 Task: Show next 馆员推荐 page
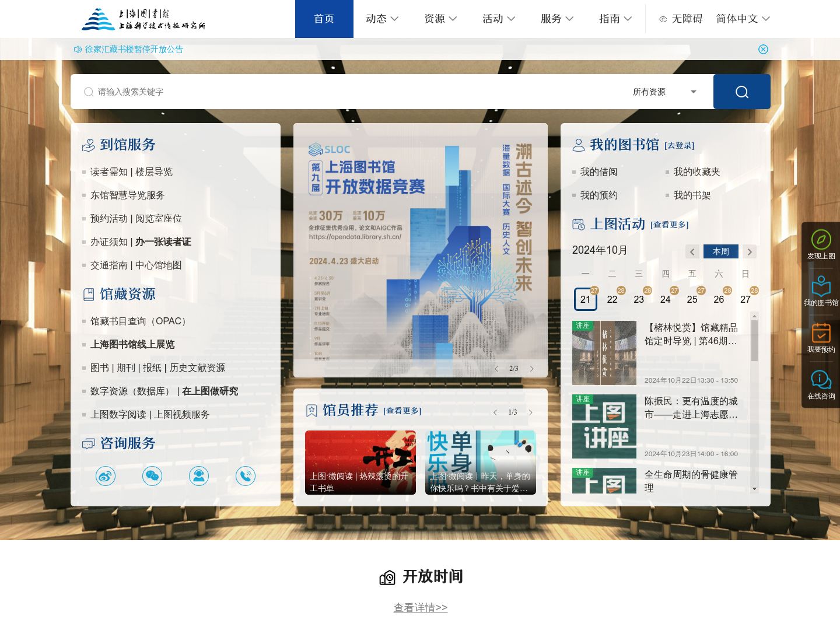tap(530, 412)
